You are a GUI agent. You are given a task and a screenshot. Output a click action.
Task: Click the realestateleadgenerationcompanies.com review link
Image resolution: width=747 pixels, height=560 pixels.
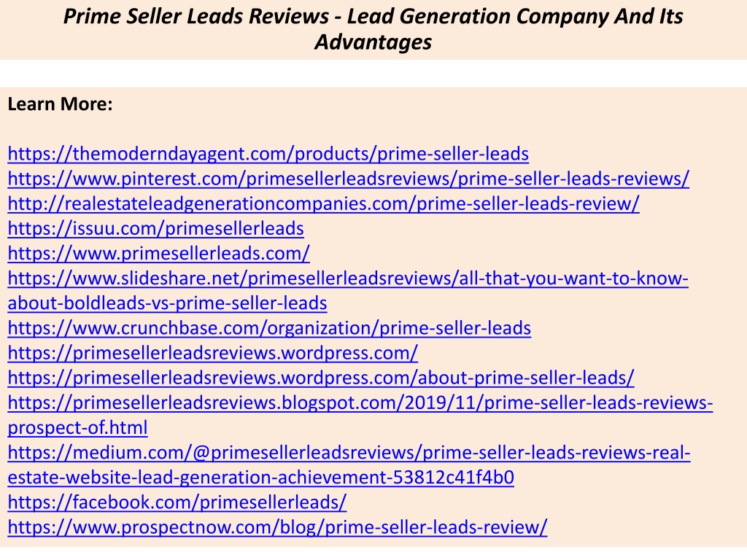click(x=323, y=203)
